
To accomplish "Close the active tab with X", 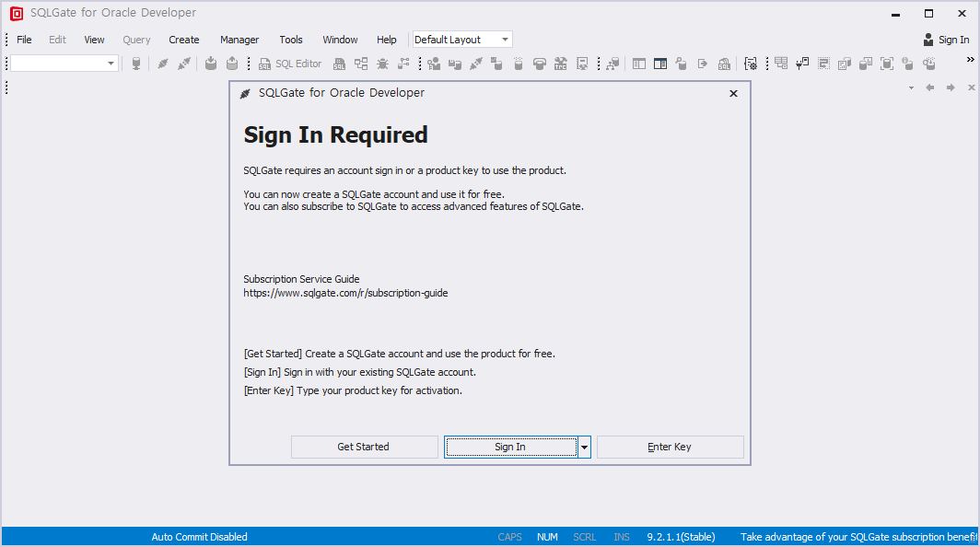I will pos(971,88).
